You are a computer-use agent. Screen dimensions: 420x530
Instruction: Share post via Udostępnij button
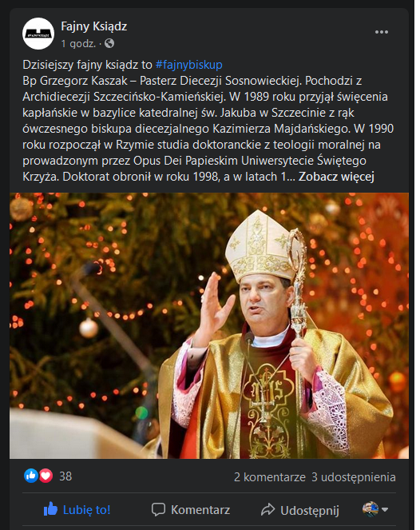click(300, 510)
